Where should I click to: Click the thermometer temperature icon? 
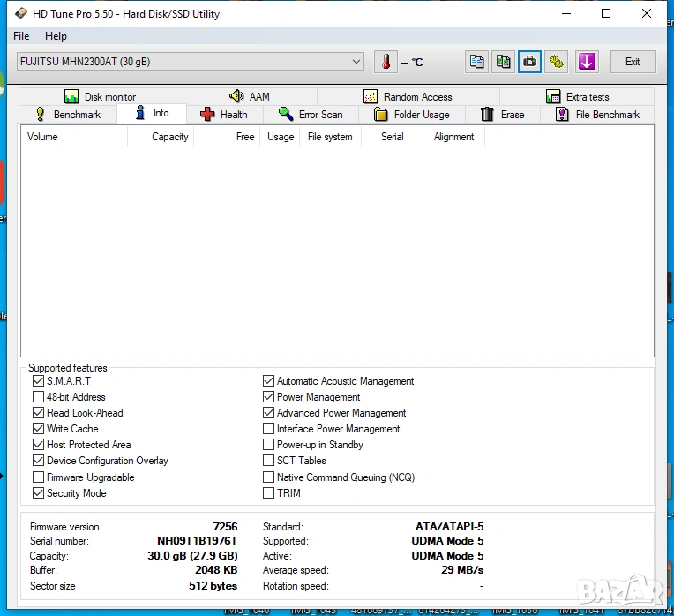coord(386,62)
